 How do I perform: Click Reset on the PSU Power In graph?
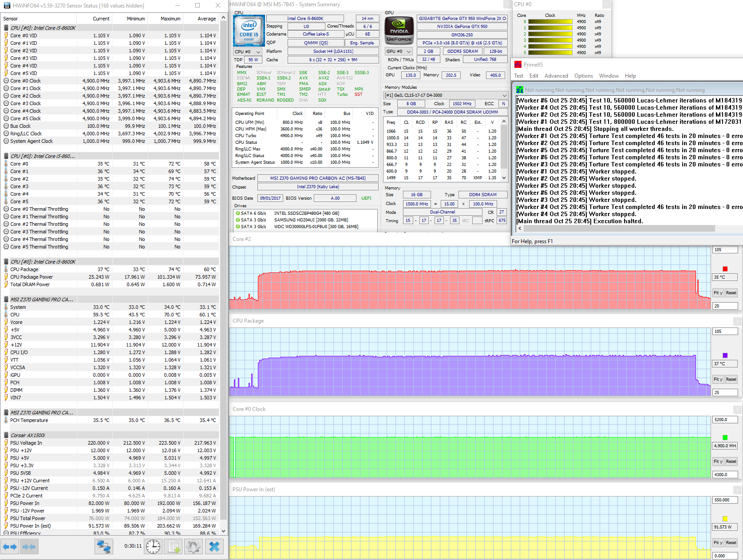(x=731, y=543)
